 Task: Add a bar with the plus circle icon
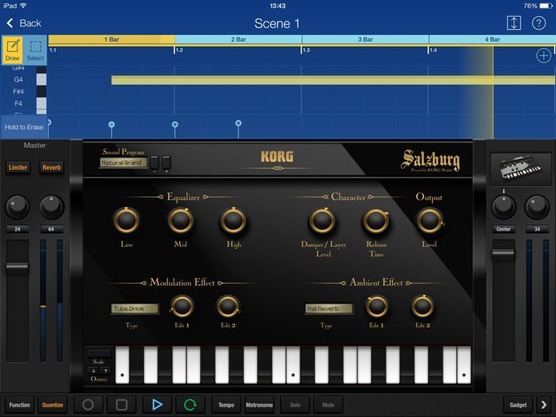(544, 56)
